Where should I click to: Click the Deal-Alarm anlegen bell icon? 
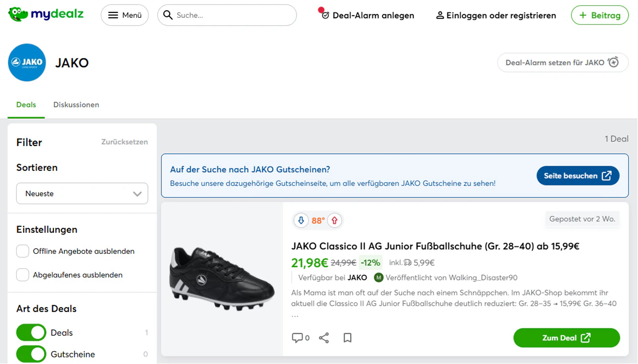[x=325, y=15]
